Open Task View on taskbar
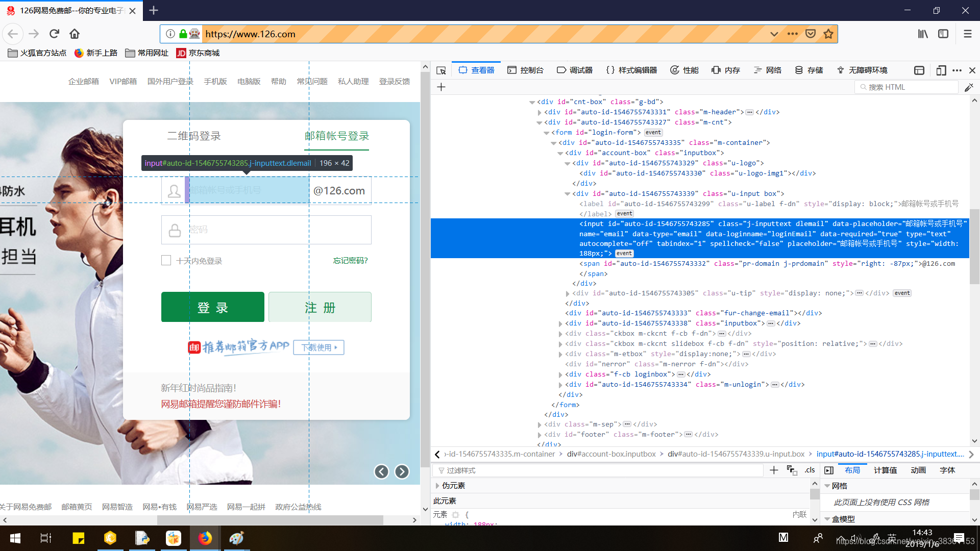This screenshot has height=551, width=980. (46, 538)
